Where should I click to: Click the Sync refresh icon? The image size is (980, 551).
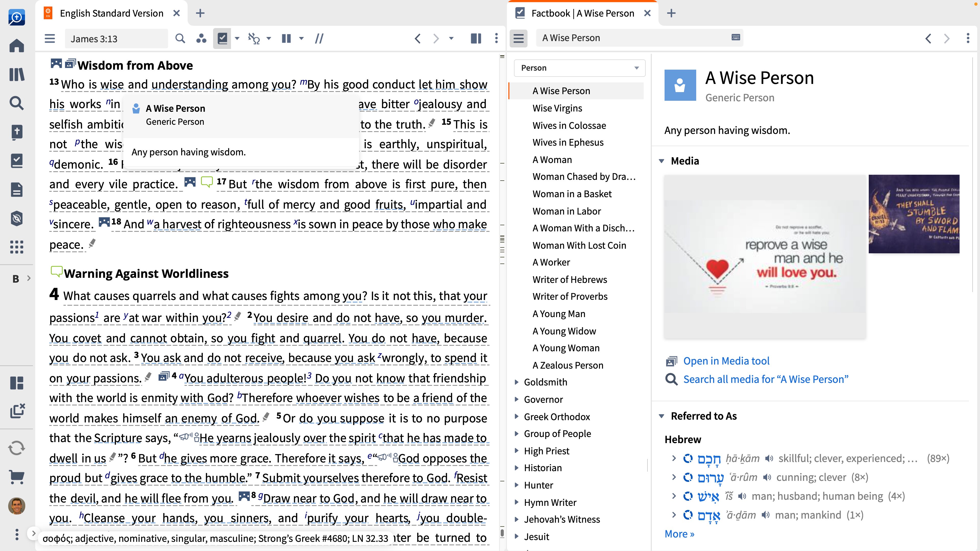(17, 448)
